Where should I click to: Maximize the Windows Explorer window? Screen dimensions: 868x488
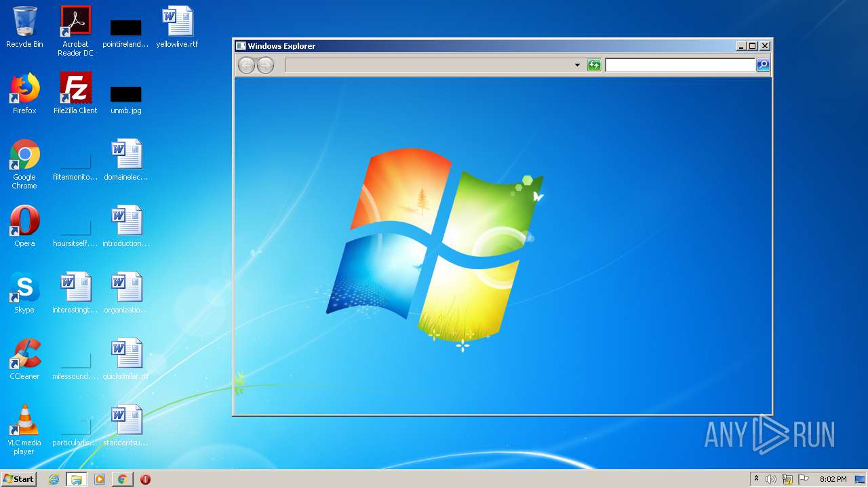tap(753, 46)
